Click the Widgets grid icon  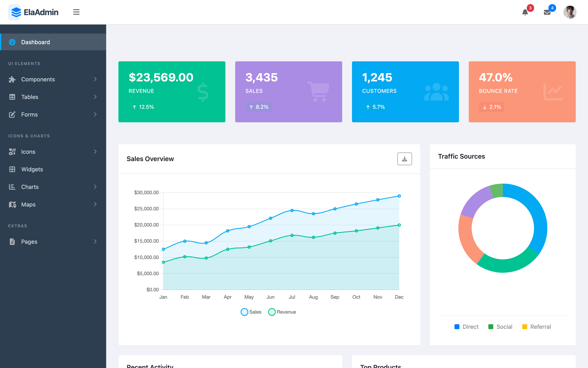coord(12,169)
